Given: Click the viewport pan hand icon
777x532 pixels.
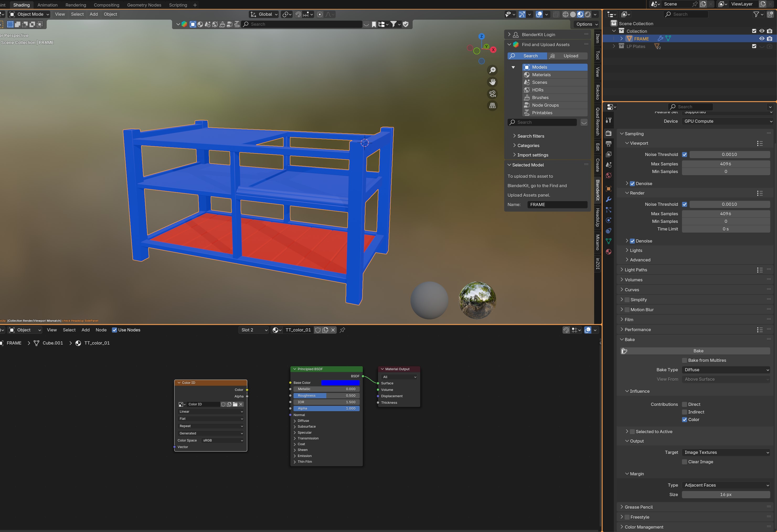Looking at the screenshot, I should tap(492, 82).
